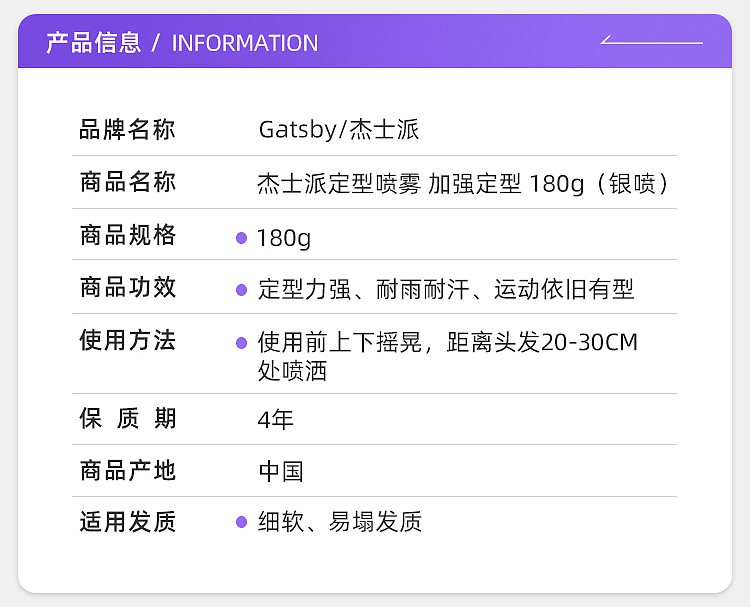750x607 pixels.
Task: Click the purple bullet beside 180g
Action: [x=242, y=238]
